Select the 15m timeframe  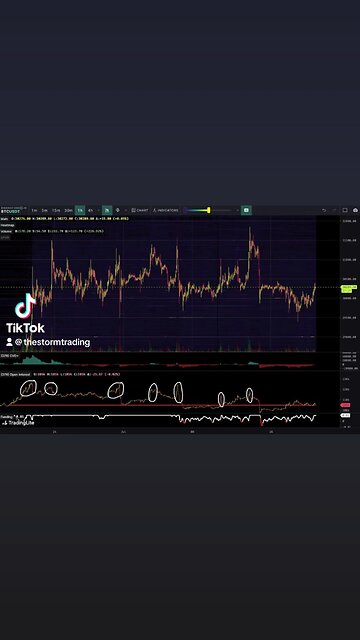[56, 210]
